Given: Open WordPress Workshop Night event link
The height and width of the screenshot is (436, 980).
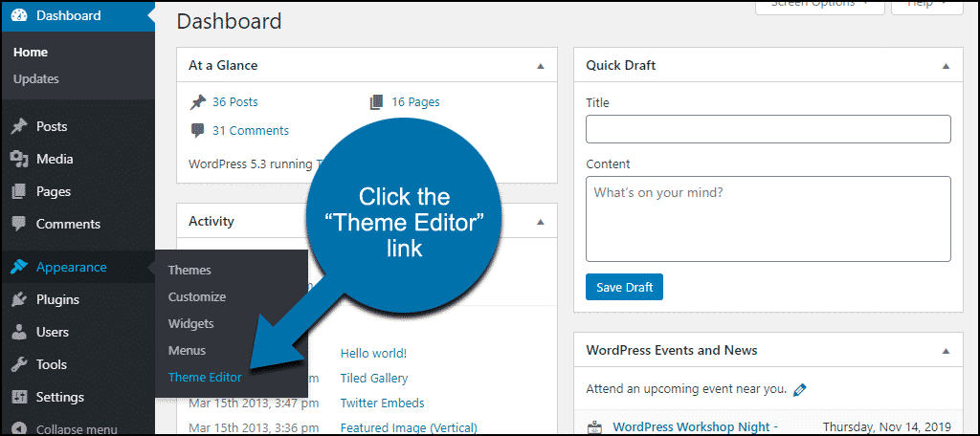Looking at the screenshot, I should tap(695, 426).
